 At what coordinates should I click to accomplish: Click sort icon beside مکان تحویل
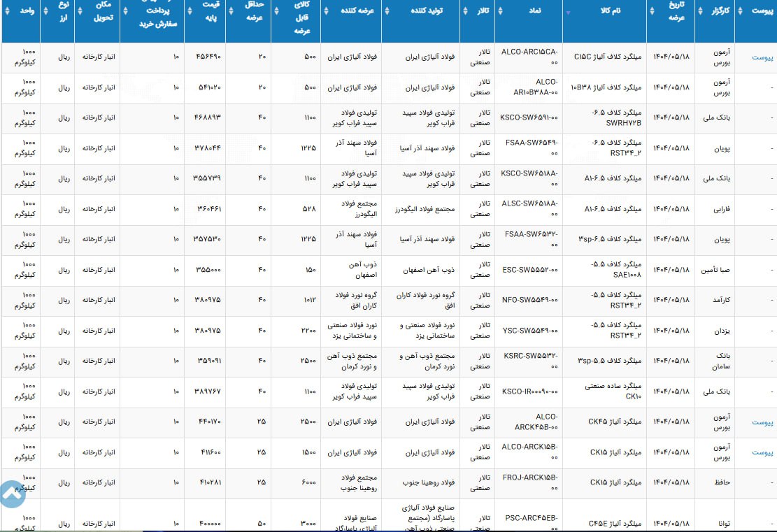point(80,11)
